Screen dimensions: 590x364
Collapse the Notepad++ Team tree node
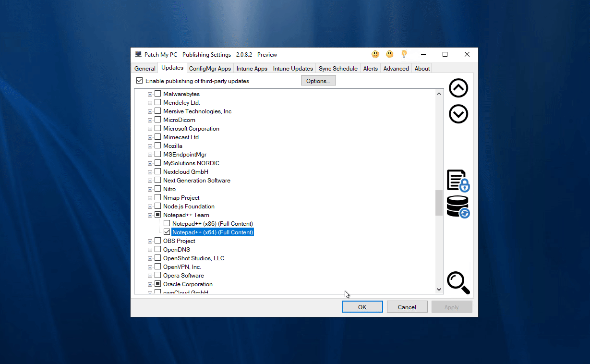[150, 215]
